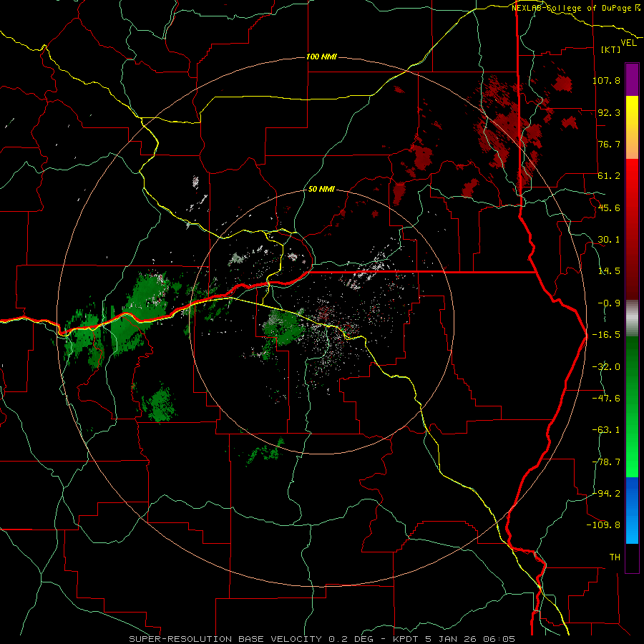The height and width of the screenshot is (644, 644).
Task: Click the -0.9 scale value
Action: 609,303
